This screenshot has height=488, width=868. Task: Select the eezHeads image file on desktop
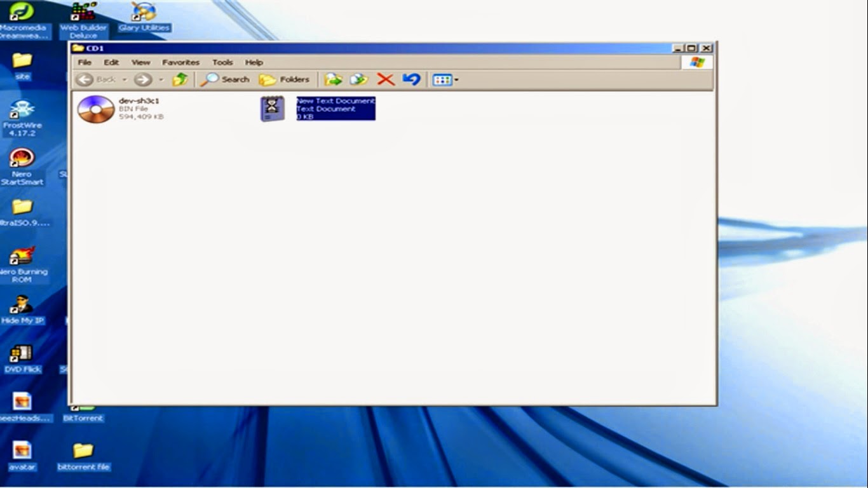click(22, 408)
